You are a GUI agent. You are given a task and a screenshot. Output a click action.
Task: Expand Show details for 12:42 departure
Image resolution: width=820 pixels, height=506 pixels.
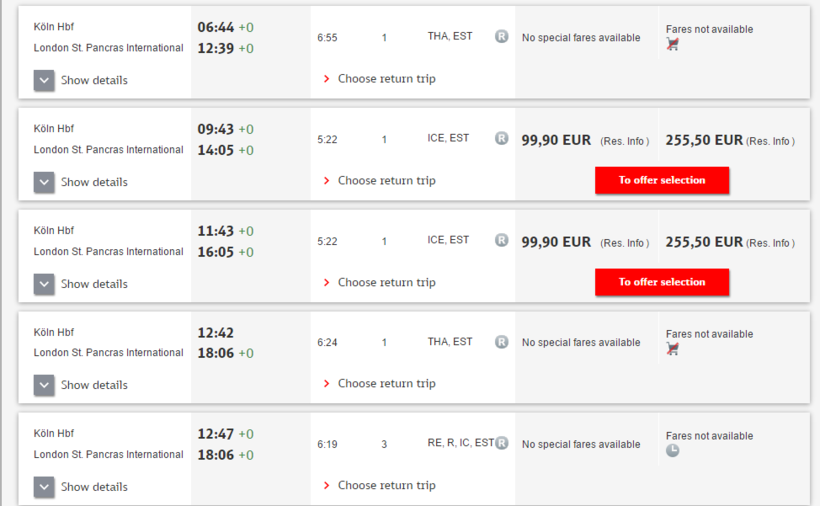pos(44,385)
